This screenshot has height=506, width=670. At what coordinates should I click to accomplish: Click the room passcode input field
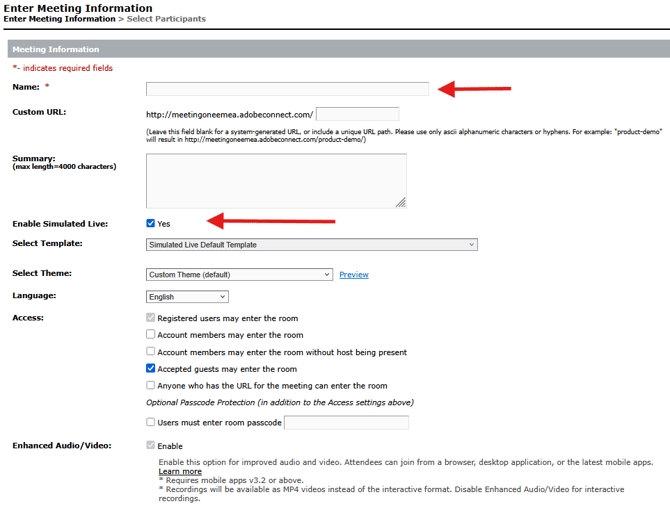[x=346, y=423]
